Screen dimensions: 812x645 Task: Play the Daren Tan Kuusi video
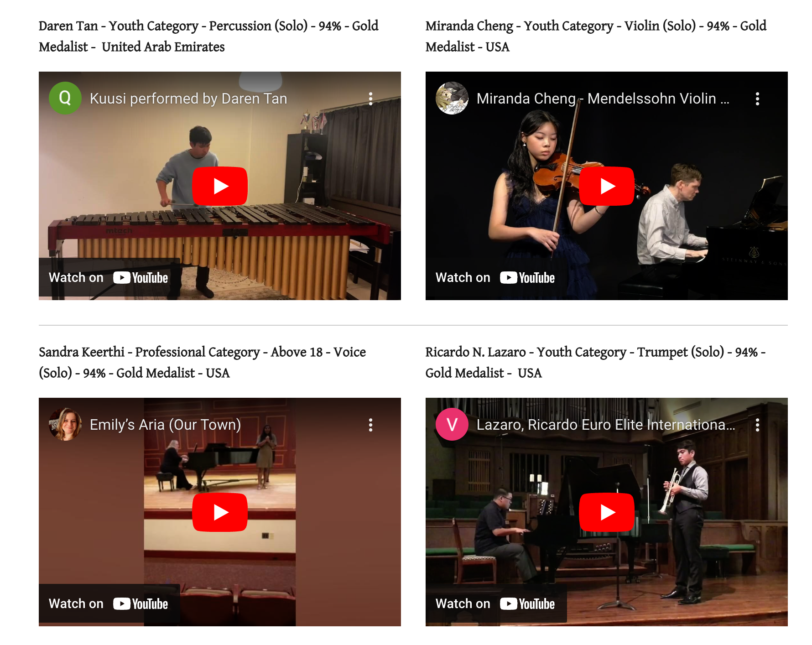click(220, 186)
